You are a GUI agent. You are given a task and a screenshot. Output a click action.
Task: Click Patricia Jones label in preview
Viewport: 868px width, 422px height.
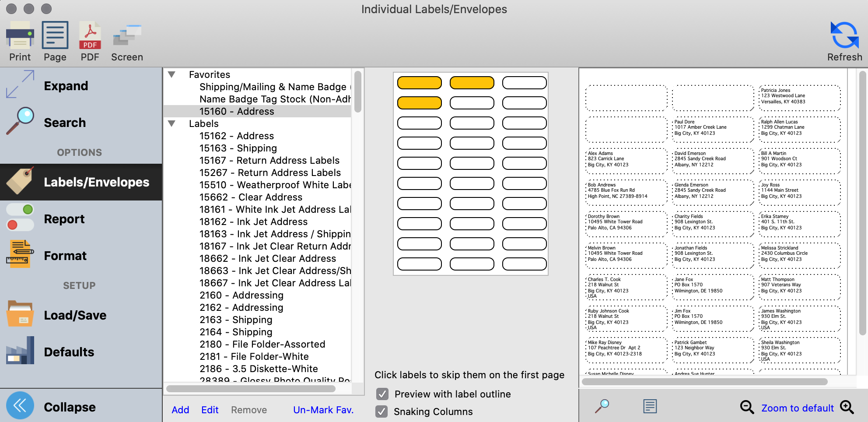pyautogui.click(x=800, y=98)
